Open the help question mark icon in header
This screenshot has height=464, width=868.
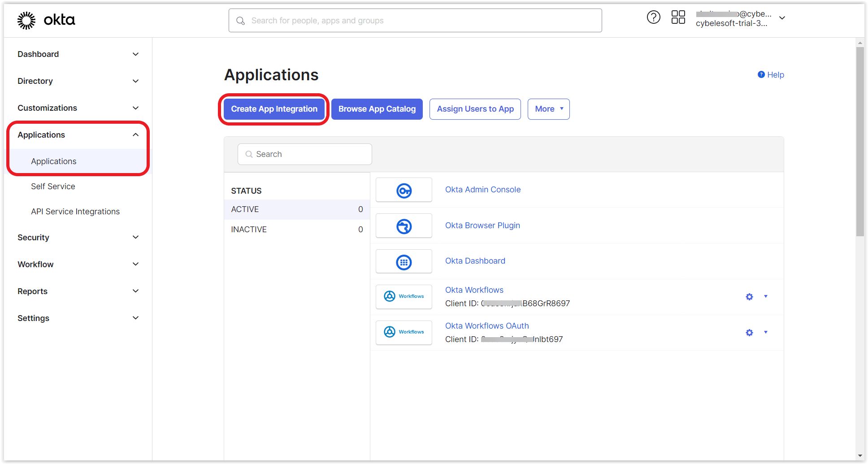[x=653, y=17]
